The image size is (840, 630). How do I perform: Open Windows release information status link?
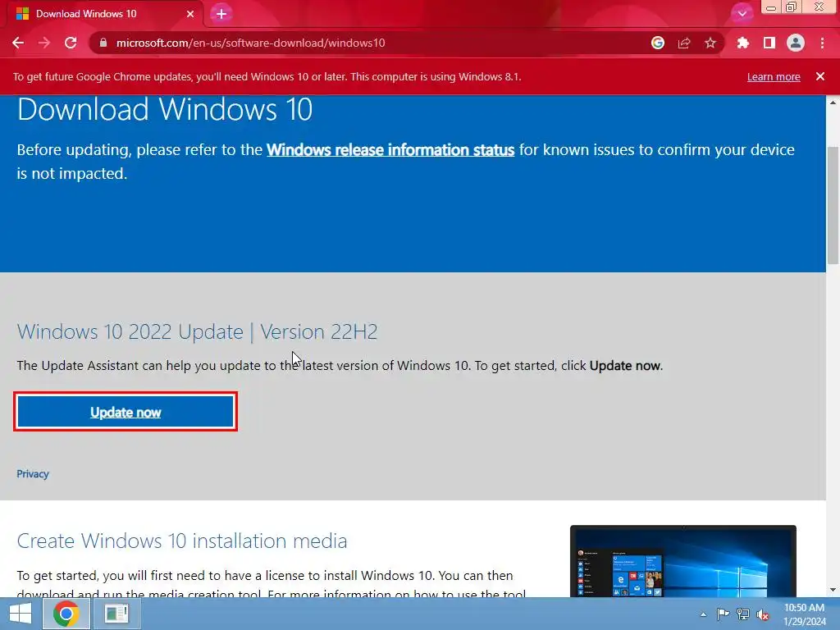coord(390,149)
